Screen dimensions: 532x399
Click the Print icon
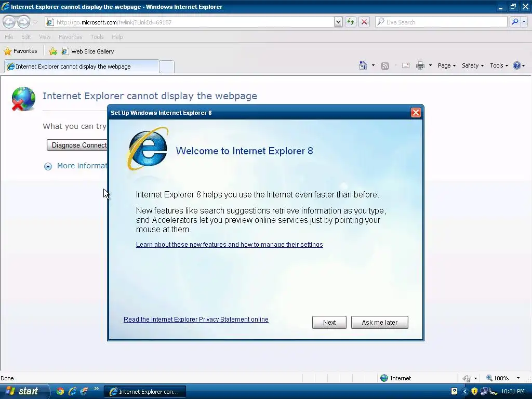pos(420,65)
